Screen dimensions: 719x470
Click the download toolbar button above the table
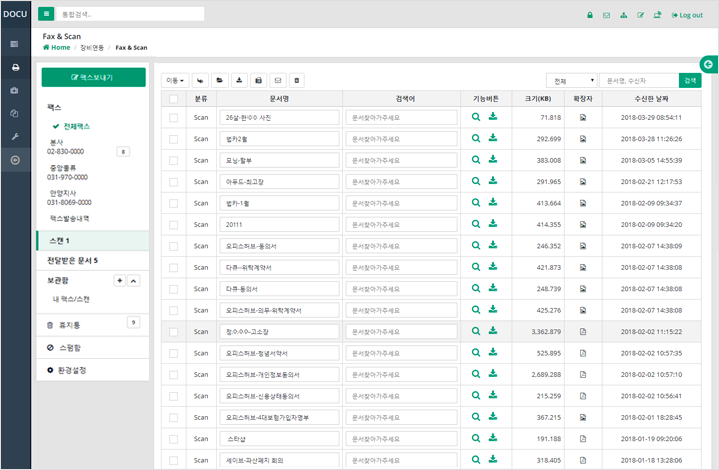[x=239, y=81]
